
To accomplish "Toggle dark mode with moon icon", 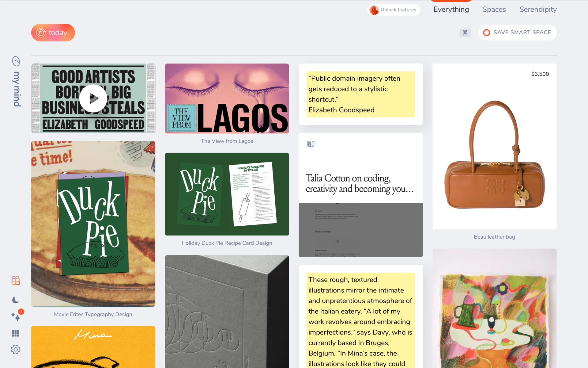I will point(16,300).
